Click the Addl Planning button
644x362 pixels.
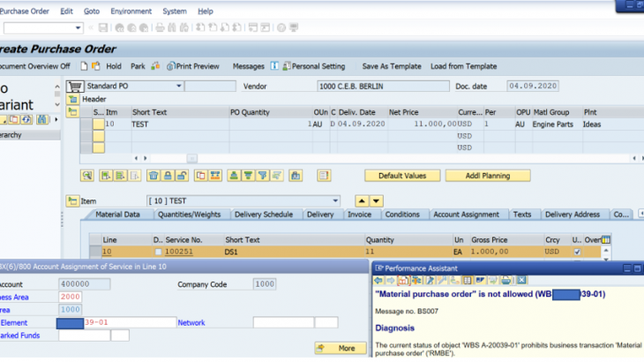[487, 176]
